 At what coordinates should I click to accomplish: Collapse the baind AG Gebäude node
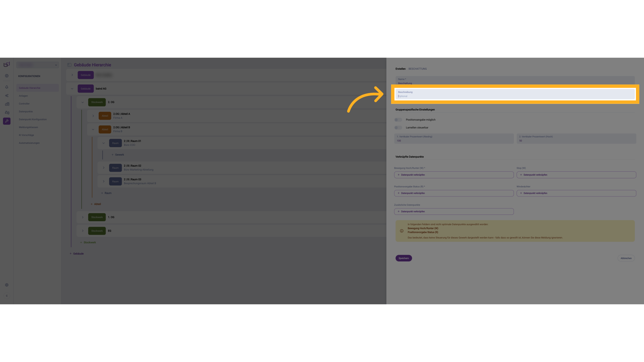click(x=72, y=89)
